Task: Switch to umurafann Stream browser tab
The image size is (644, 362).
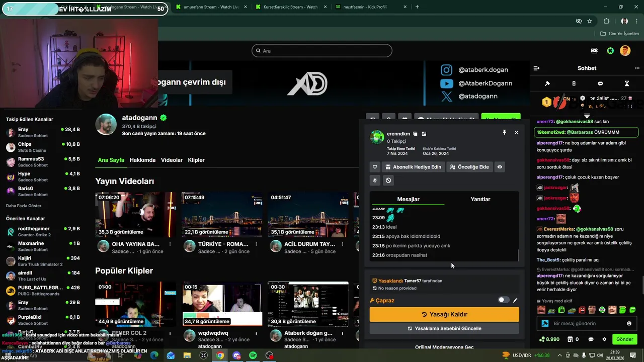Action: (210, 7)
